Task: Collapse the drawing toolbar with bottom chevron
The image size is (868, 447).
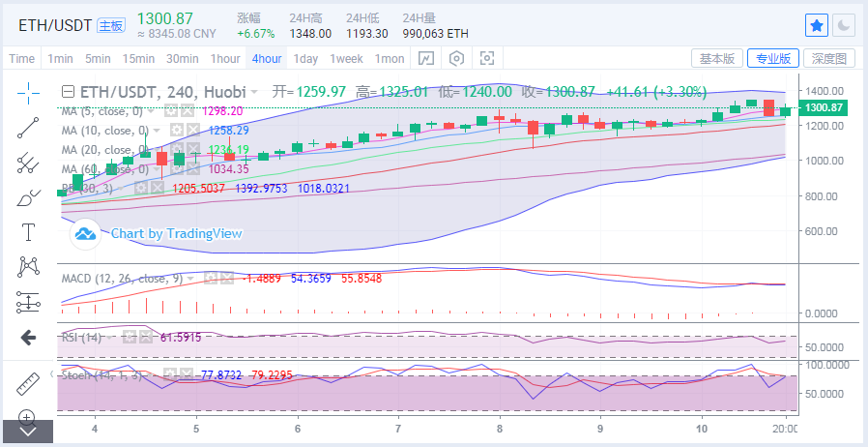Action: pos(28,431)
